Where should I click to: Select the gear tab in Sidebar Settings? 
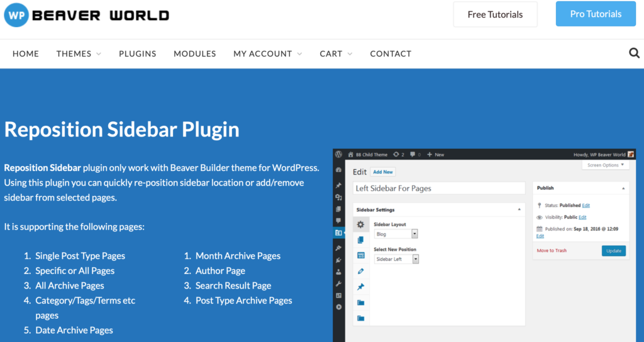pyautogui.click(x=360, y=224)
